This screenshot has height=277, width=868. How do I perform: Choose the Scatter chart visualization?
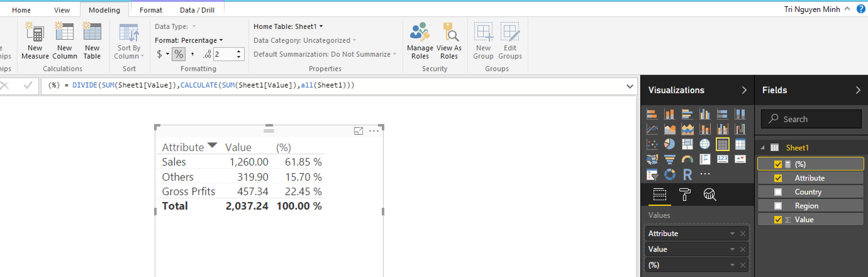click(x=652, y=144)
